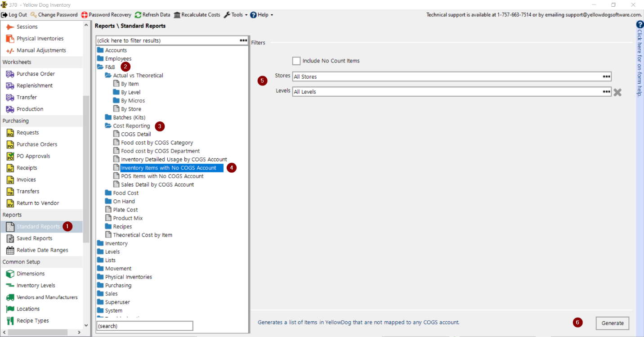Click the Relative Date Ranges calendar icon

pyautogui.click(x=10, y=250)
